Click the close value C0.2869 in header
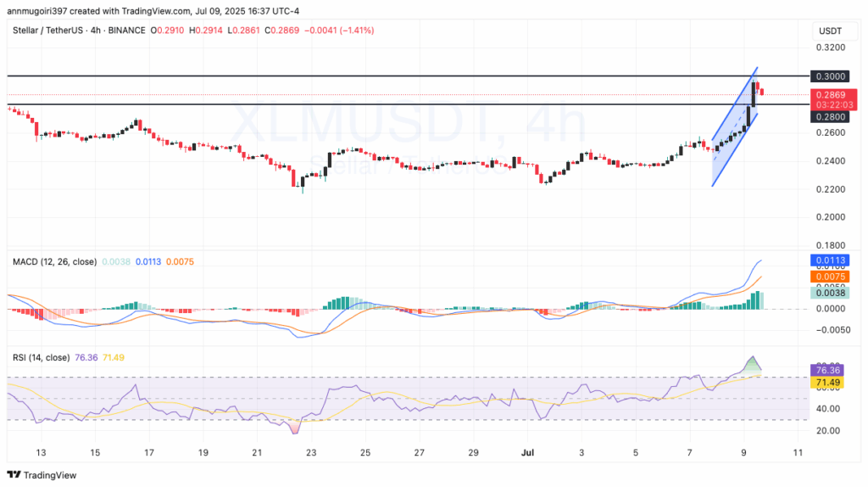Screen dimensions: 868x487 pyautogui.click(x=281, y=31)
